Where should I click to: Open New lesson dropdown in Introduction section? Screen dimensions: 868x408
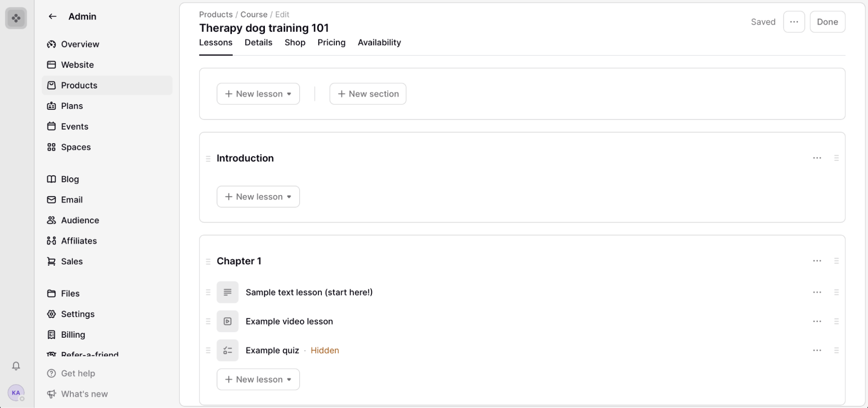[x=258, y=197]
